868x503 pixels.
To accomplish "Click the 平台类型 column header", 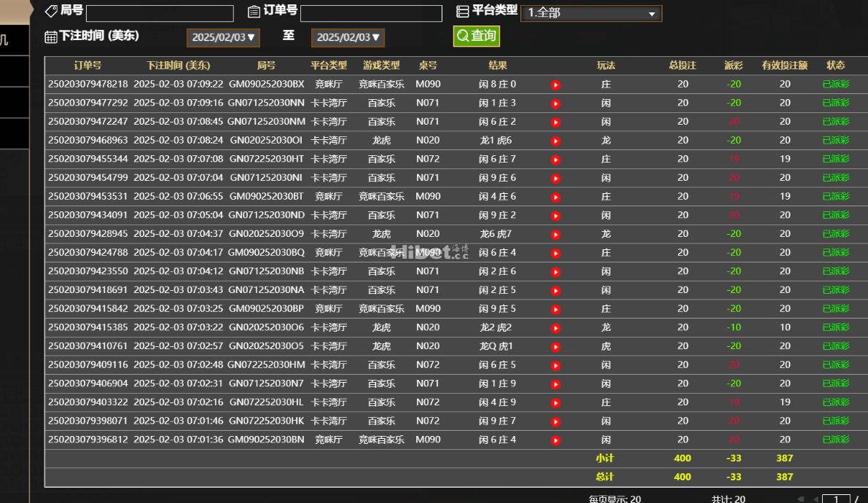I will [329, 66].
